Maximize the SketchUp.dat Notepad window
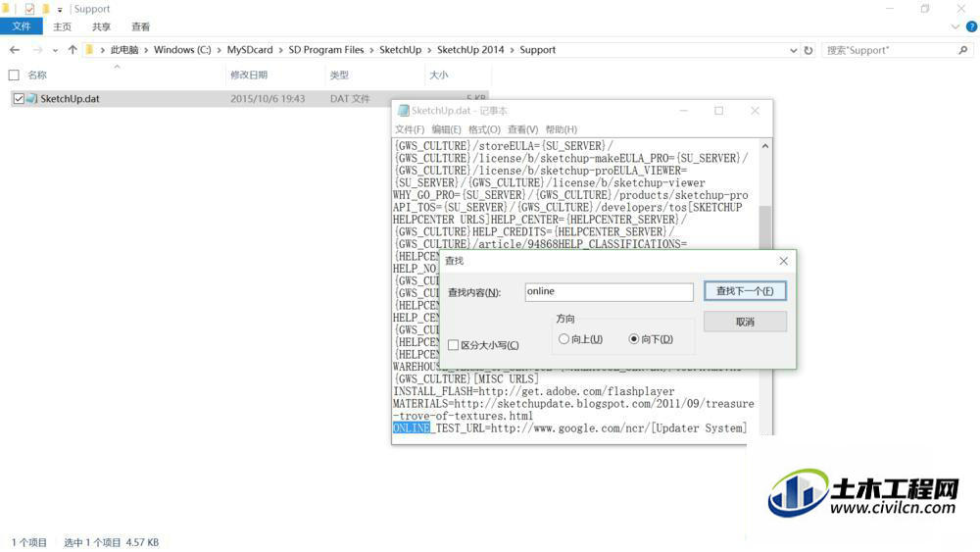980x552 pixels. click(x=718, y=111)
